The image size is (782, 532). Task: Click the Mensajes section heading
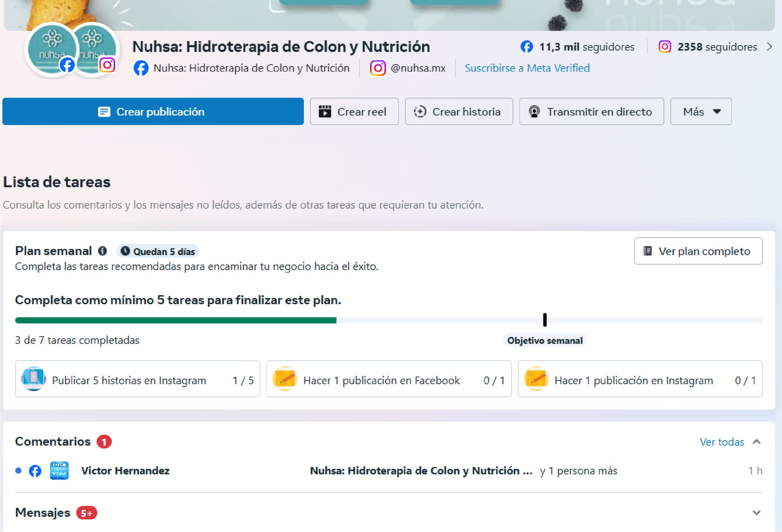pyautogui.click(x=43, y=513)
